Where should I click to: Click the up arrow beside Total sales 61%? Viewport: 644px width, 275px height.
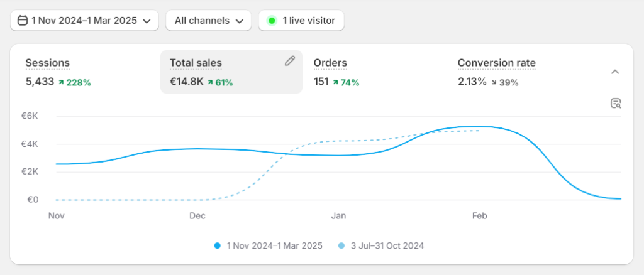click(210, 82)
